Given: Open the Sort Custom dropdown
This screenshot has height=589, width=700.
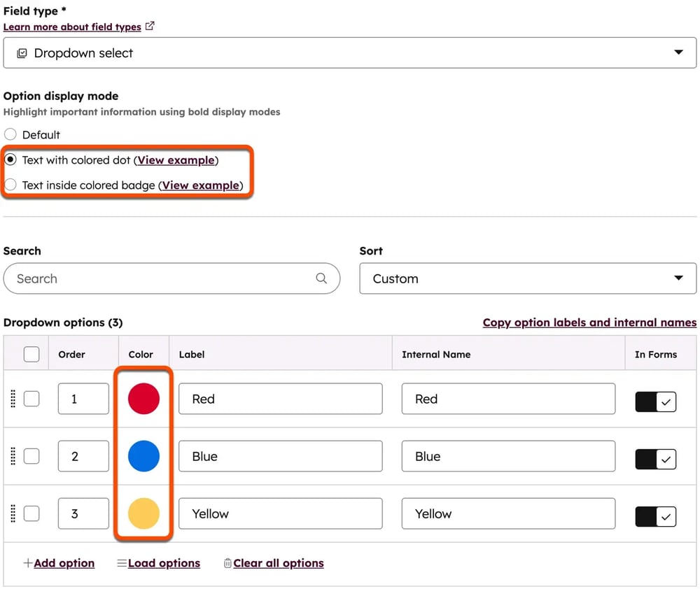Looking at the screenshot, I should 528,278.
